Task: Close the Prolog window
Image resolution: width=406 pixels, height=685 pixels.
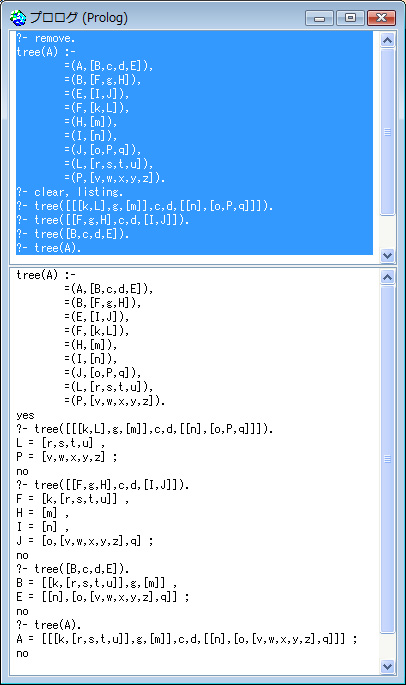Action: point(381,18)
